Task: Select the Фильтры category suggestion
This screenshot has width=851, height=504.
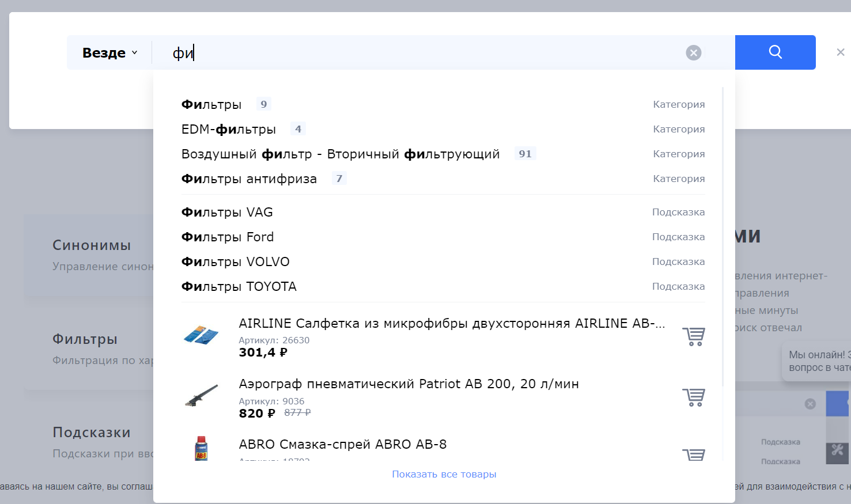Action: pos(211,105)
